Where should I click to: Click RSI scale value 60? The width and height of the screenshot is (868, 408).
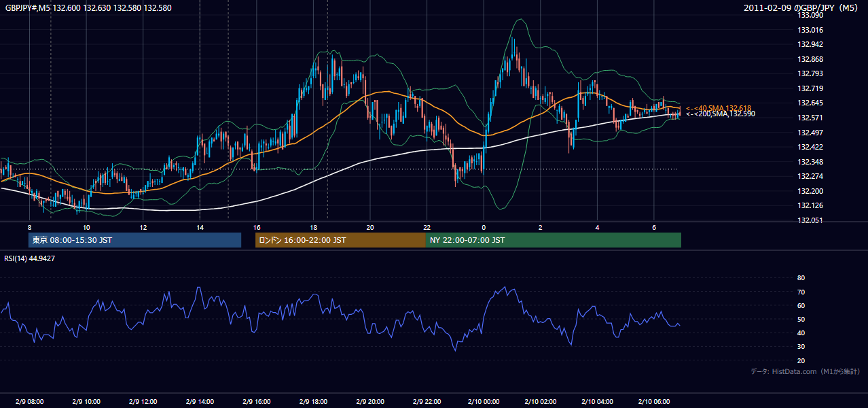(801, 305)
